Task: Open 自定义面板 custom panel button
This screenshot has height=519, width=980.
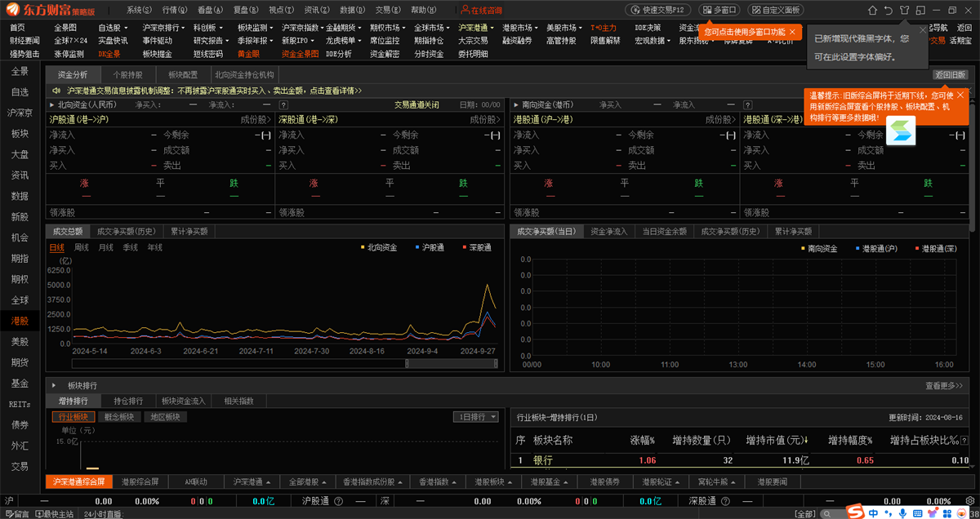Action: [x=776, y=10]
